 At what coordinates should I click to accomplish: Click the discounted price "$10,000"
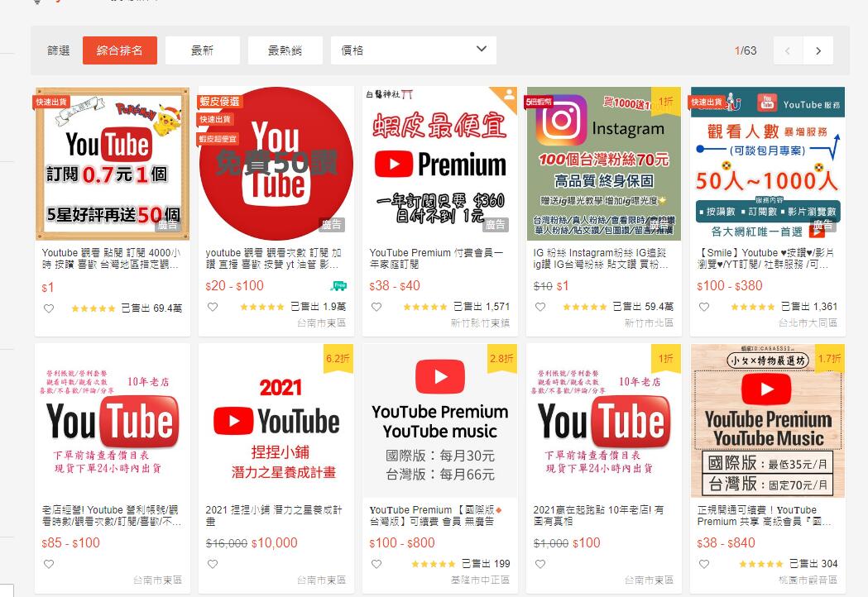click(275, 542)
